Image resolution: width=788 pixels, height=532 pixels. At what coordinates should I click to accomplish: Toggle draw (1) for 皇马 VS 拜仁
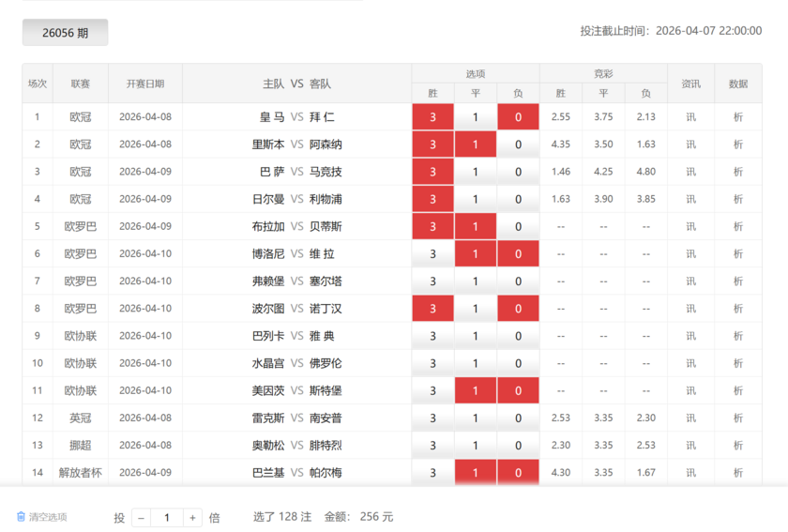[x=476, y=117]
